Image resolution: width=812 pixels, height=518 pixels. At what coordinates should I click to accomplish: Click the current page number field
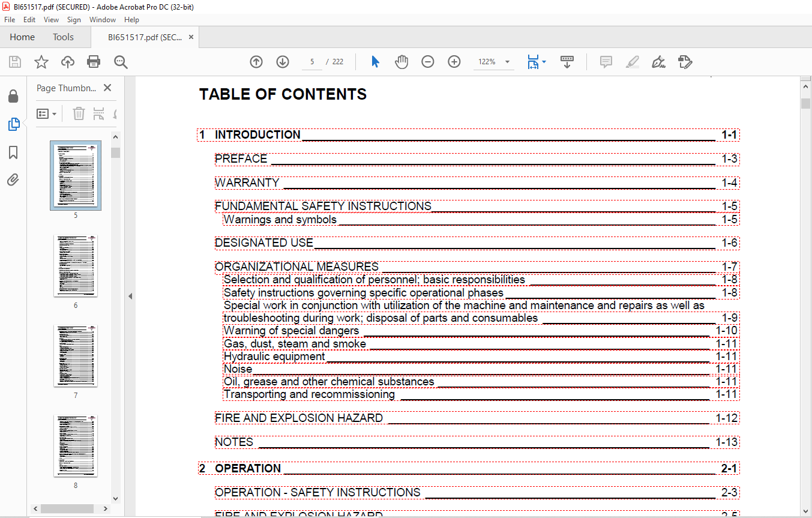pyautogui.click(x=312, y=62)
